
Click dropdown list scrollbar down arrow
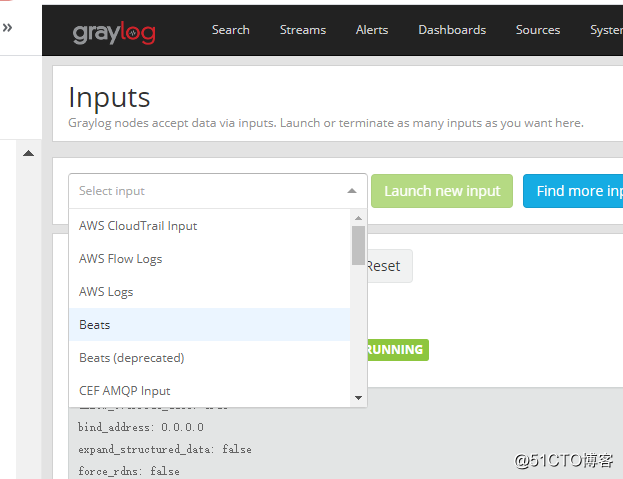[x=358, y=398]
